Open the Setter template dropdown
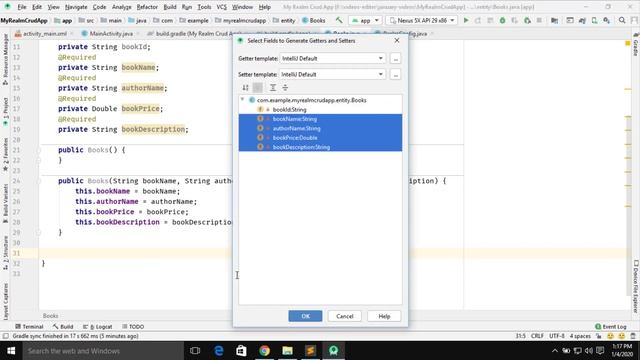The width and height of the screenshot is (640, 360). pos(333,74)
